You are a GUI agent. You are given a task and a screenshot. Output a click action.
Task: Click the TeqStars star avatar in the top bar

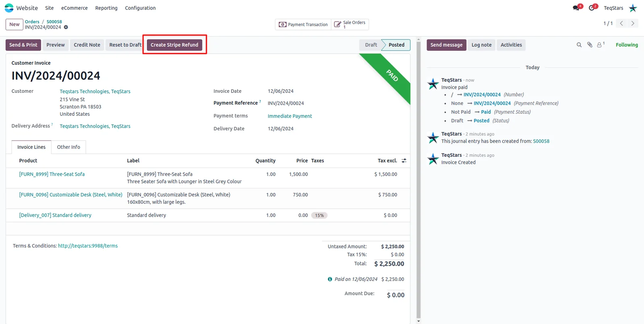click(633, 8)
